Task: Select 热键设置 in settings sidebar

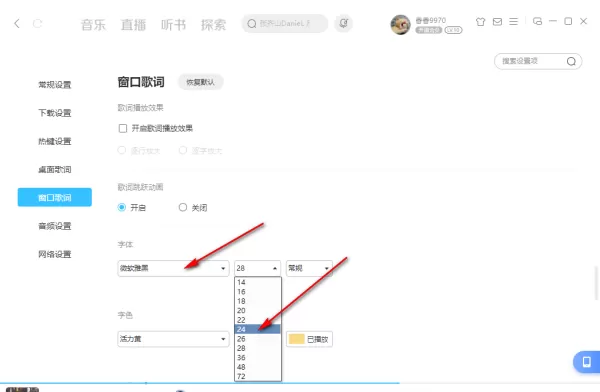Action: point(55,141)
